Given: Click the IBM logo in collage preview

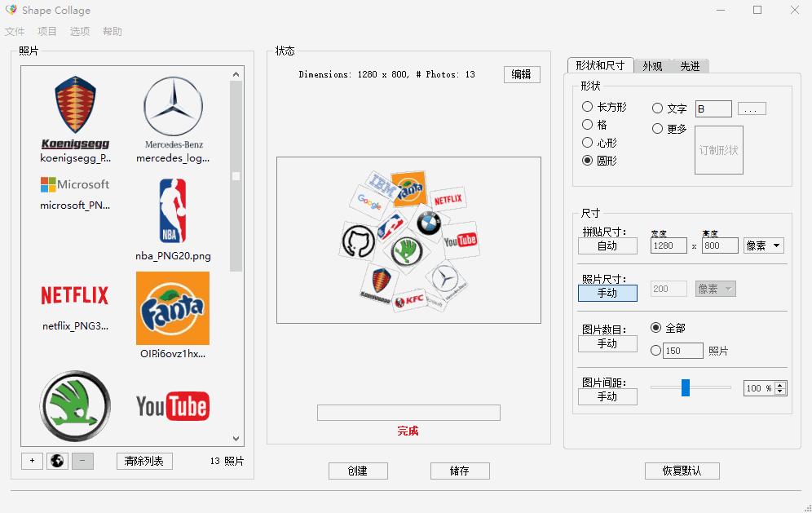Looking at the screenshot, I should pyautogui.click(x=381, y=185).
